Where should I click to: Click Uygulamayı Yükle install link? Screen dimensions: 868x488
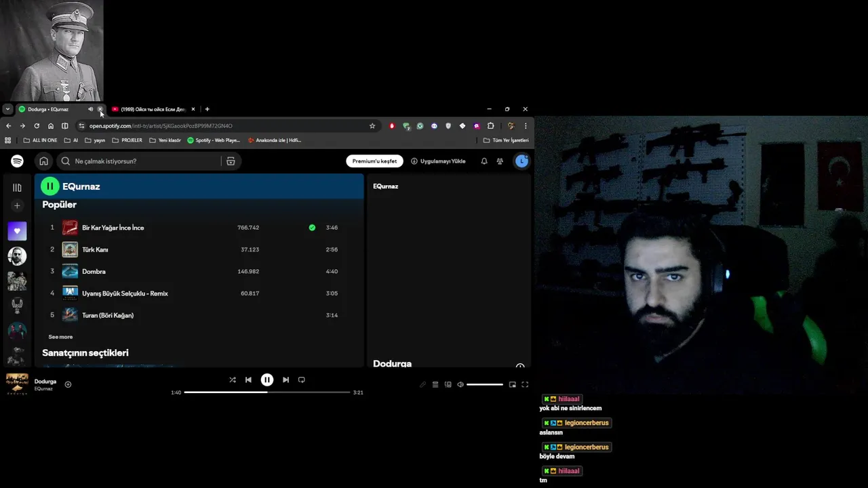(x=438, y=161)
